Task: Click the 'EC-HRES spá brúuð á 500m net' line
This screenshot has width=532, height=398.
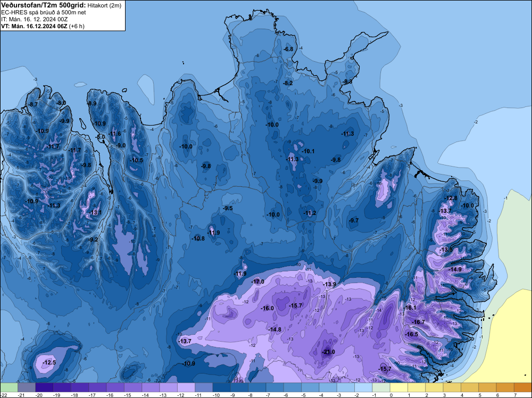Action: pos(44,12)
